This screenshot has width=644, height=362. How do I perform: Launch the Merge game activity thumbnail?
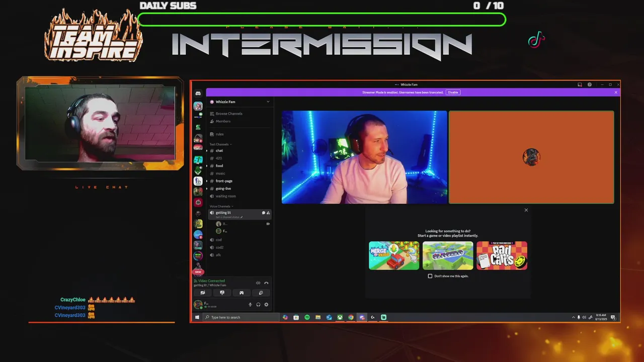point(394,255)
